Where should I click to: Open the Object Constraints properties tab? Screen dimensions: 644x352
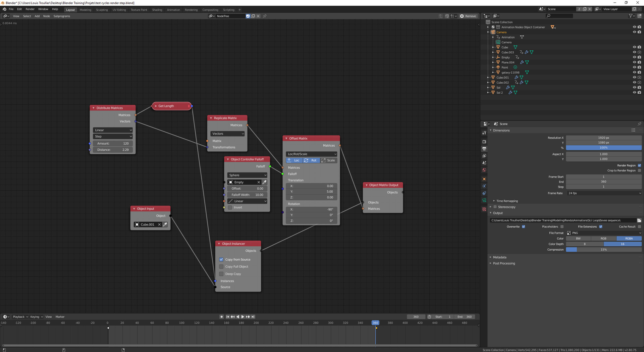(x=484, y=193)
